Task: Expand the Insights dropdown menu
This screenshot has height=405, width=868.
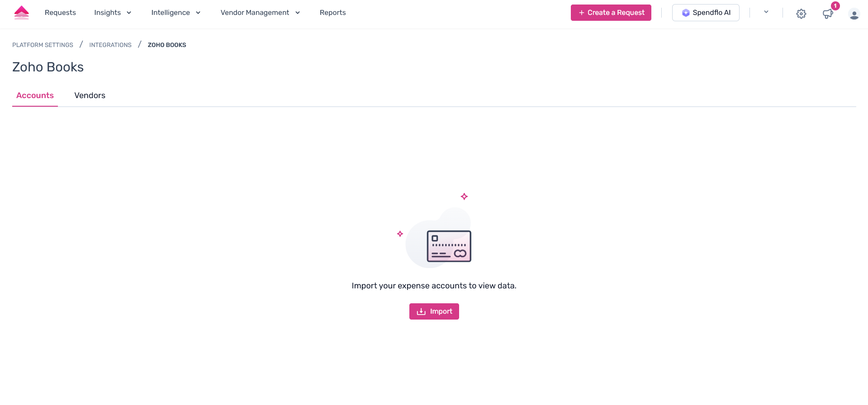Action: [113, 13]
